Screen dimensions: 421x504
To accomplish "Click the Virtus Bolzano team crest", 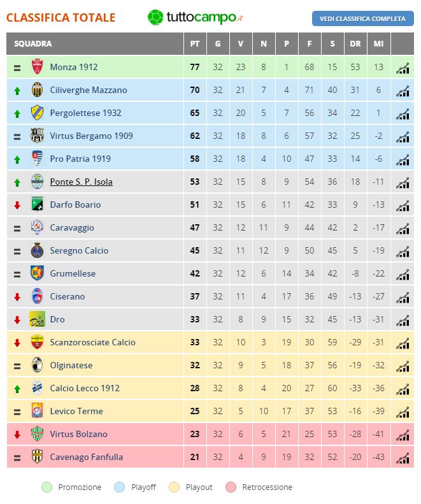I will click(x=37, y=434).
